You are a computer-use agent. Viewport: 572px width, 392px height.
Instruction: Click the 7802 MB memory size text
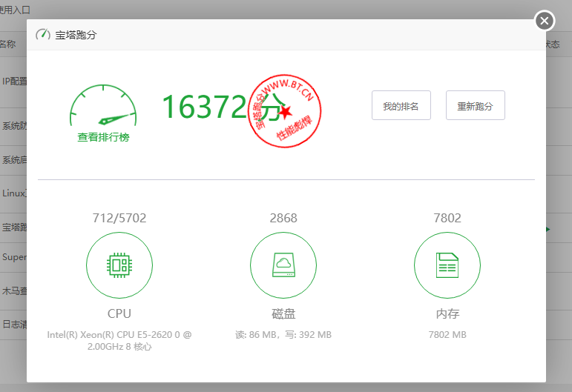pos(447,334)
